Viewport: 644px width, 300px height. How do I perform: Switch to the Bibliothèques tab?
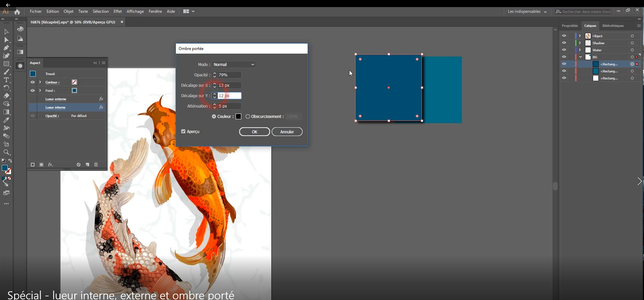613,26
